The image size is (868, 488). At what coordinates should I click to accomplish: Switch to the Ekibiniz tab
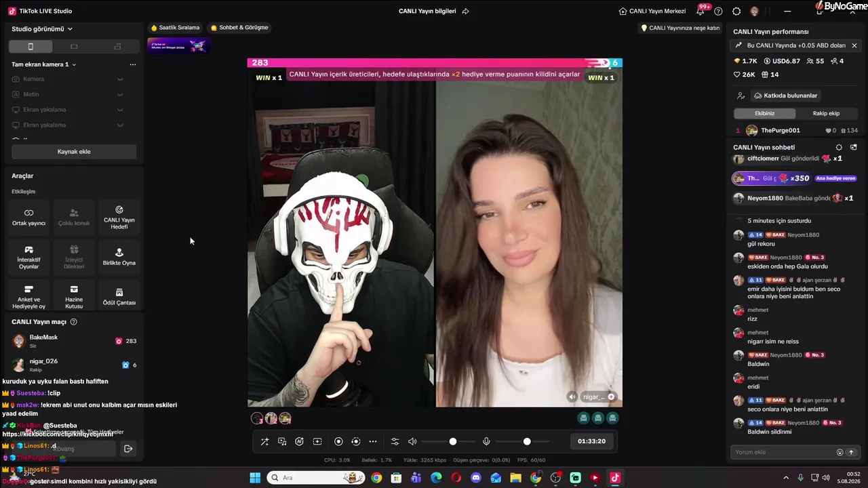[x=764, y=113]
